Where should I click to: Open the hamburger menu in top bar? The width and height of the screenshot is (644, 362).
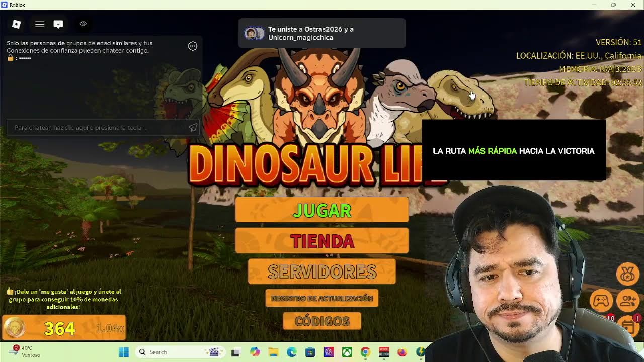click(40, 24)
